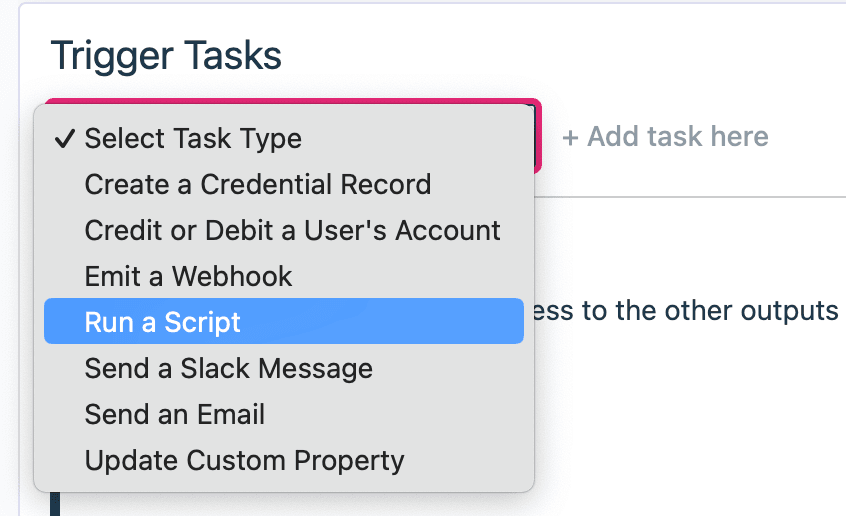Click the Trigger Tasks heading
Viewport: 846px width, 516px height.
(166, 56)
